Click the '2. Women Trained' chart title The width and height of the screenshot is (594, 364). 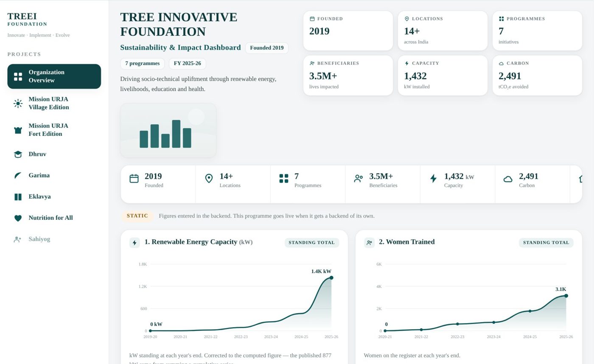(406, 242)
